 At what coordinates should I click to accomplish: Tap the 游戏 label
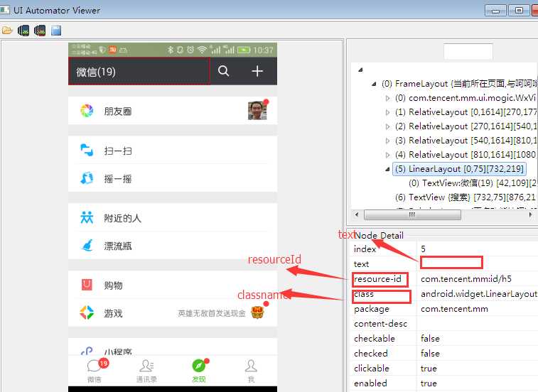(x=113, y=313)
